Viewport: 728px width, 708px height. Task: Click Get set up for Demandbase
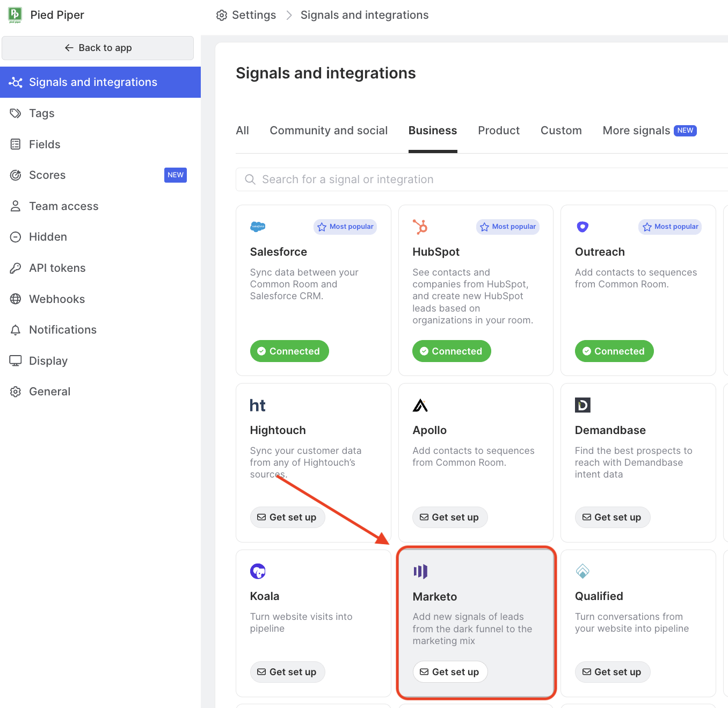point(612,517)
